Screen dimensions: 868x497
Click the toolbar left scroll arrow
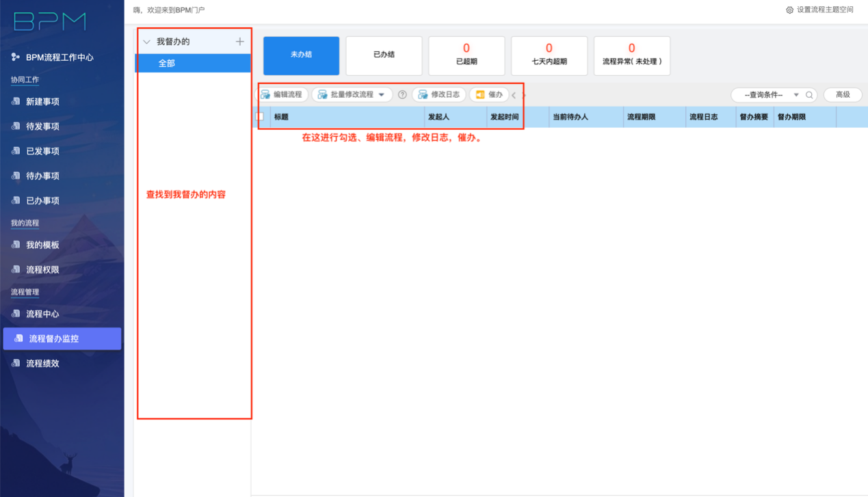click(x=514, y=95)
